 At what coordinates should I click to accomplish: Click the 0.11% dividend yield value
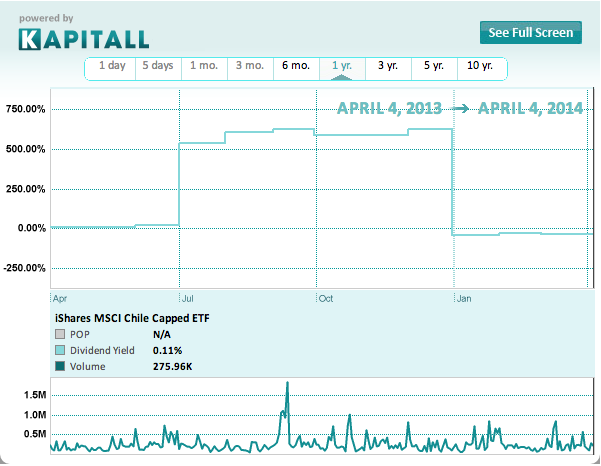point(167,350)
